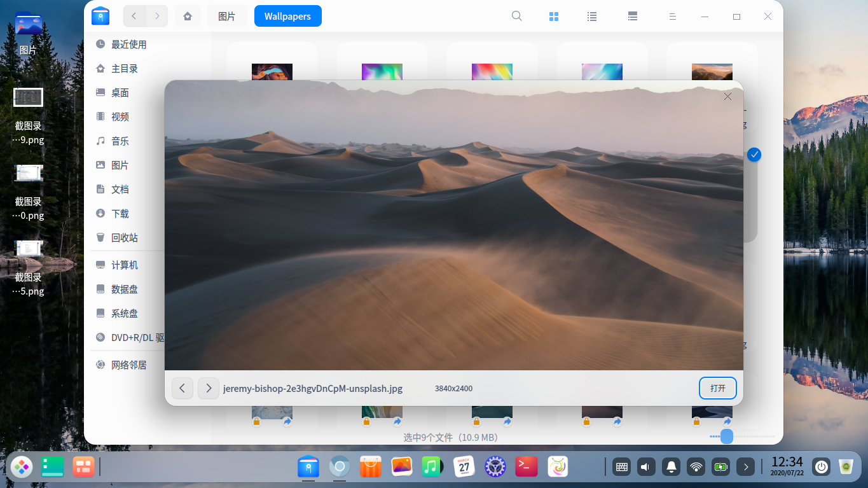Image resolution: width=868 pixels, height=488 pixels.
Task: Adjust the thumbnail size slider handle
Action: click(727, 436)
